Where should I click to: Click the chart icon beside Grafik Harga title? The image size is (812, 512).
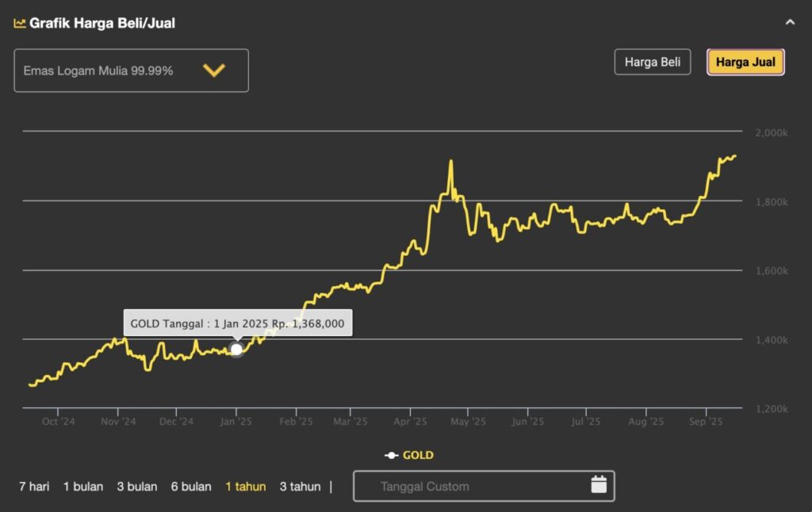20,23
